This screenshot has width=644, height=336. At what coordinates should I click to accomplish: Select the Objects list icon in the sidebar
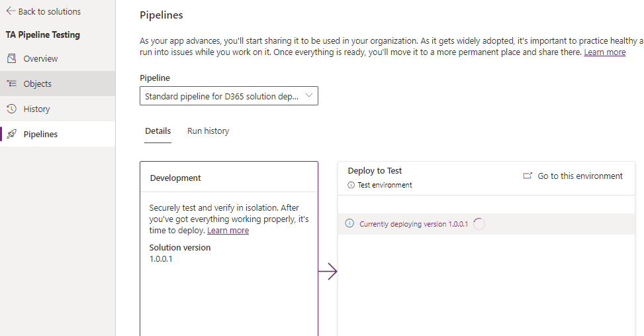(x=11, y=84)
